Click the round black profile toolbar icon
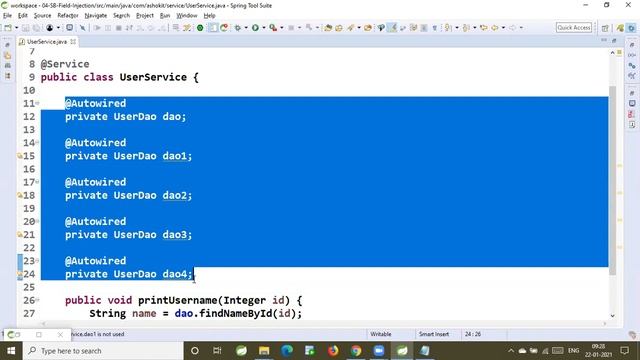 coord(49,28)
